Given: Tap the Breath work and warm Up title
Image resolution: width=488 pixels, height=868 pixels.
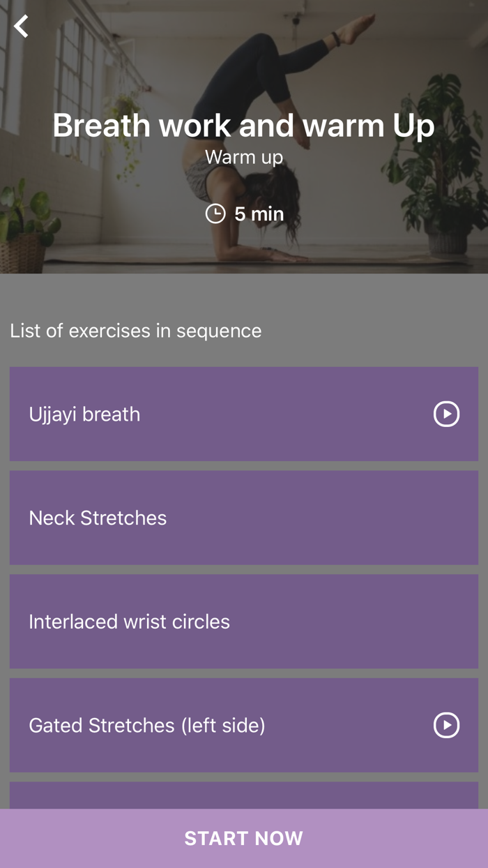Looking at the screenshot, I should (x=243, y=126).
